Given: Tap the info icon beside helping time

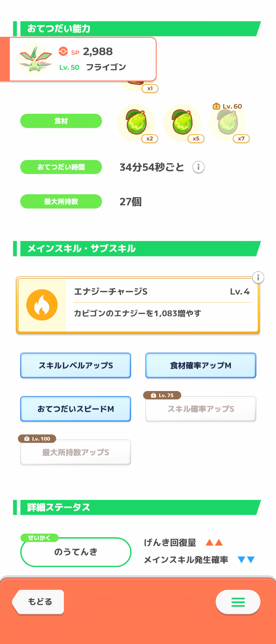Looking at the screenshot, I should click(199, 167).
